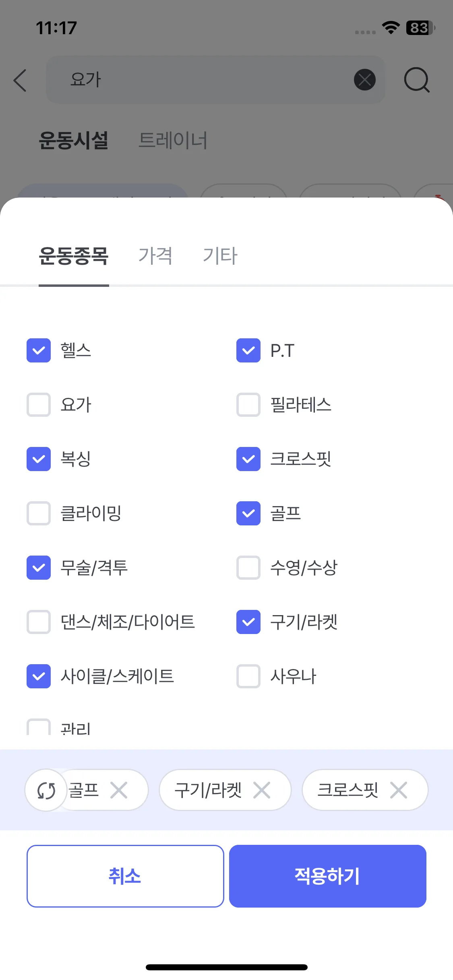Open the 기타 tab
This screenshot has width=453, height=980.
(x=220, y=256)
